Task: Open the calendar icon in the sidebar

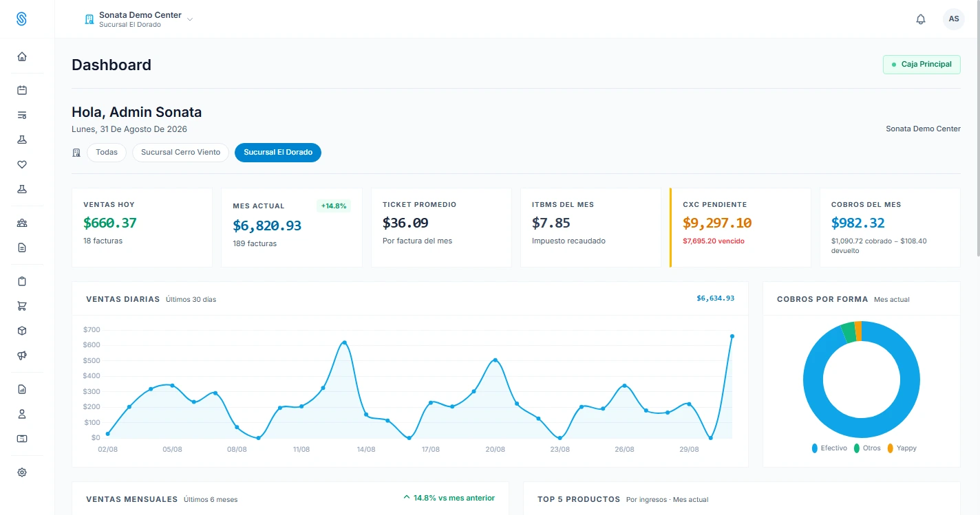Action: coord(22,90)
